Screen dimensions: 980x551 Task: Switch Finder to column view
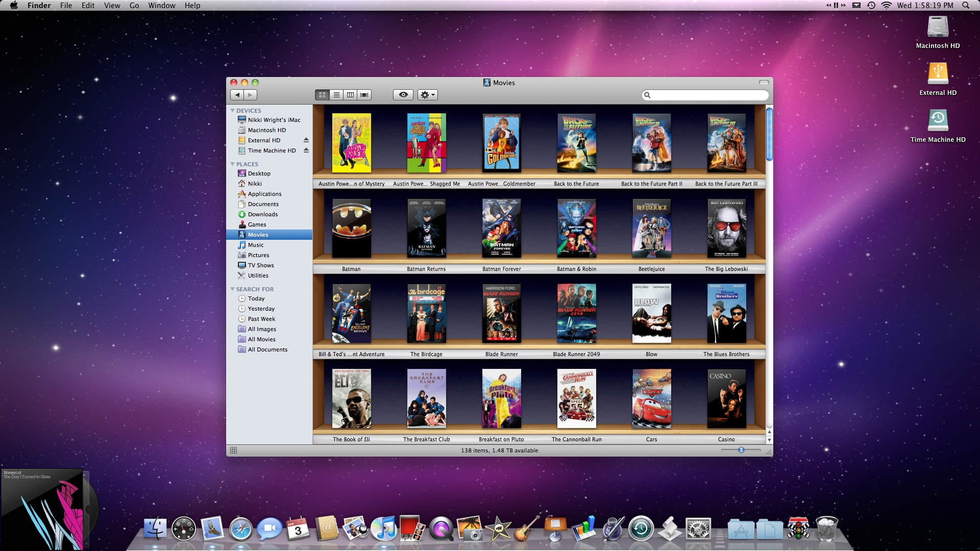350,95
